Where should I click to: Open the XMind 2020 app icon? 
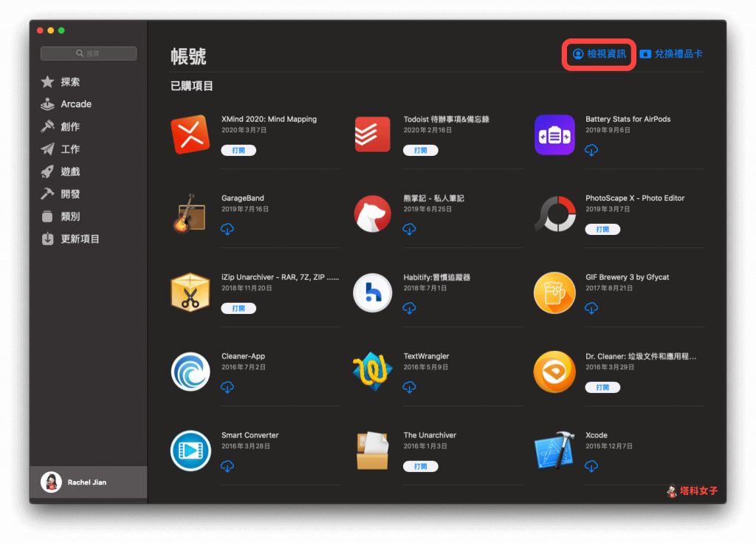(190, 134)
